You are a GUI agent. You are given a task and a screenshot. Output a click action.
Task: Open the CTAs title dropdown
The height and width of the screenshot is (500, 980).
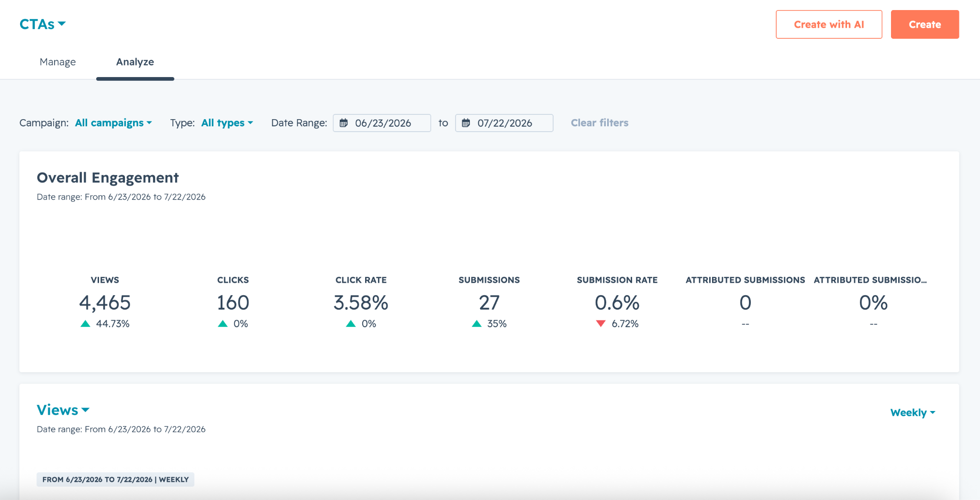(43, 24)
